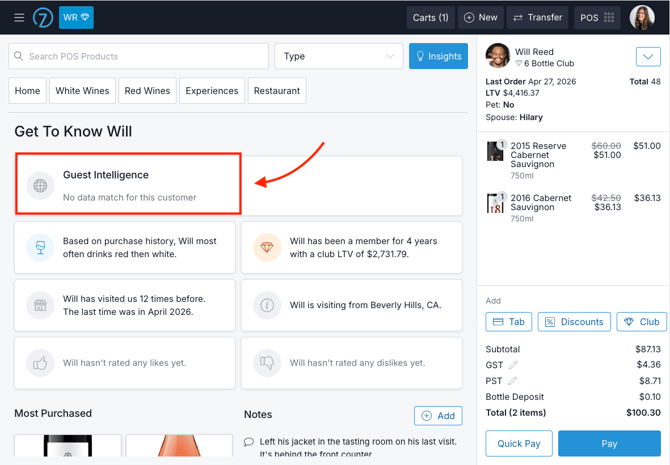
Task: Click the Club button
Action: click(x=642, y=322)
